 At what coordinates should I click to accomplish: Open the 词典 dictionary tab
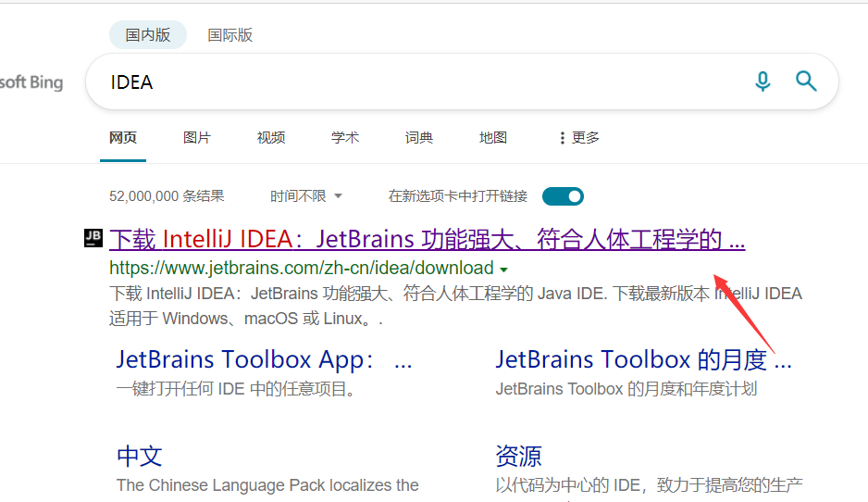(419, 137)
